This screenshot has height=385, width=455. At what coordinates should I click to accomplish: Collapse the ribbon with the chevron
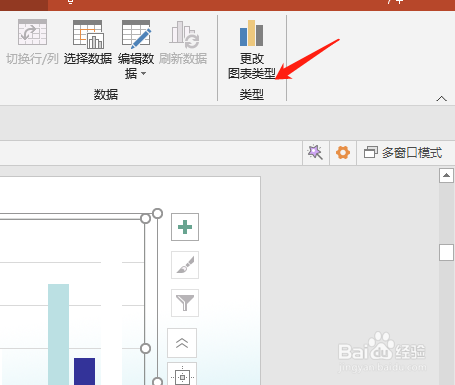point(441,99)
